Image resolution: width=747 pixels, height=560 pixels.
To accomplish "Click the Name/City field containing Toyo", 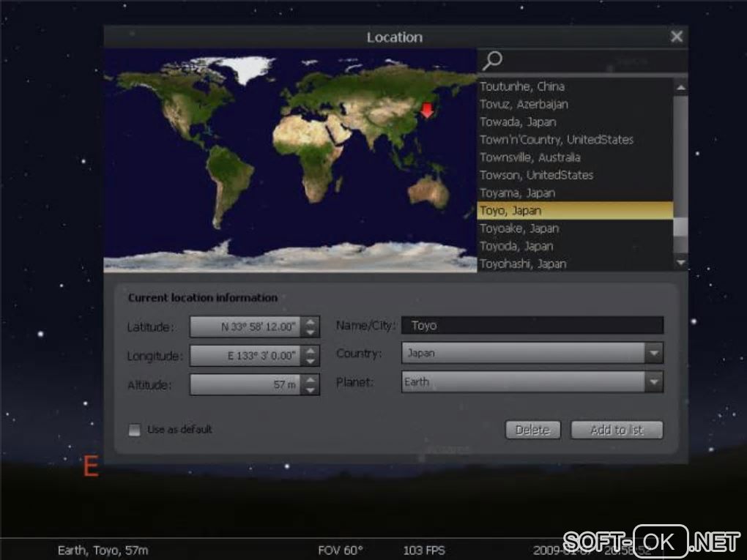I will pyautogui.click(x=532, y=325).
